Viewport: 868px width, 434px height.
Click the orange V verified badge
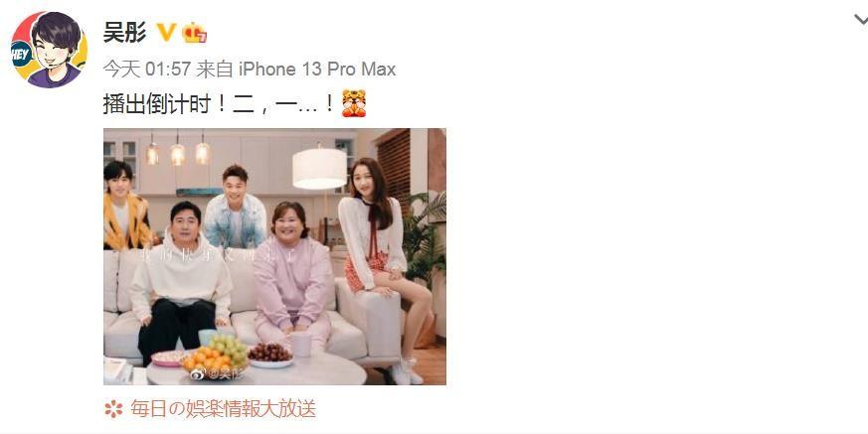click(x=166, y=33)
